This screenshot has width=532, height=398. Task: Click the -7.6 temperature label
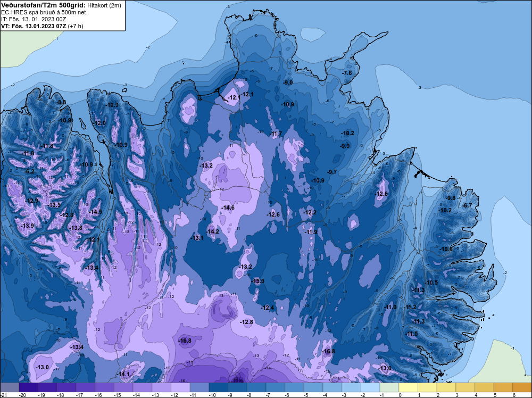(x=347, y=73)
